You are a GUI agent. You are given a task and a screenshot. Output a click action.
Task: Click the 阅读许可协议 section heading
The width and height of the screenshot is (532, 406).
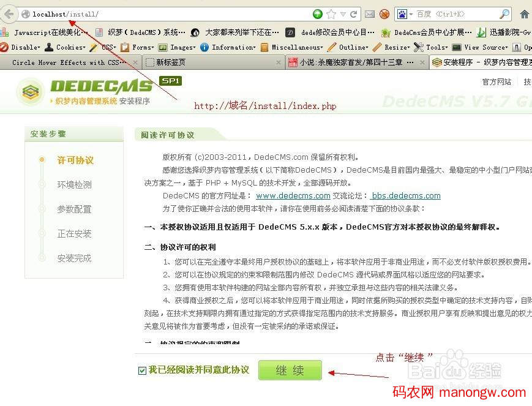168,135
